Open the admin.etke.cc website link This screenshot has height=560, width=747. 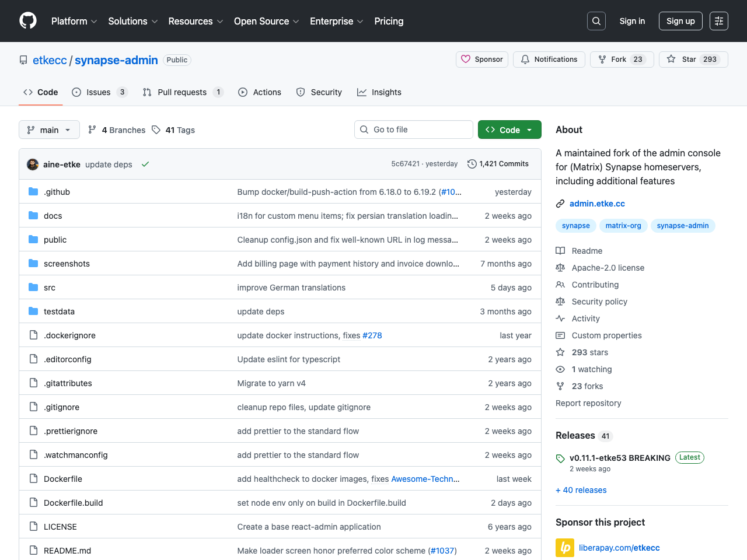coord(597,204)
